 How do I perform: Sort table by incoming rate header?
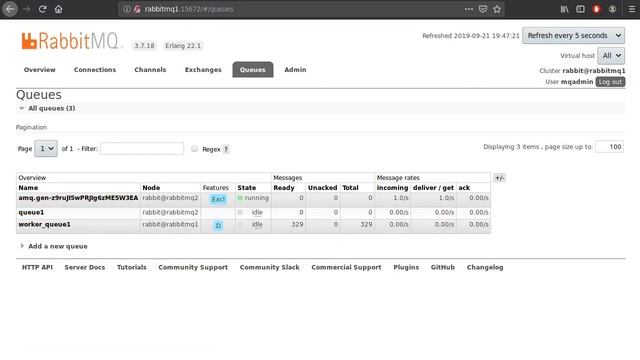point(392,188)
